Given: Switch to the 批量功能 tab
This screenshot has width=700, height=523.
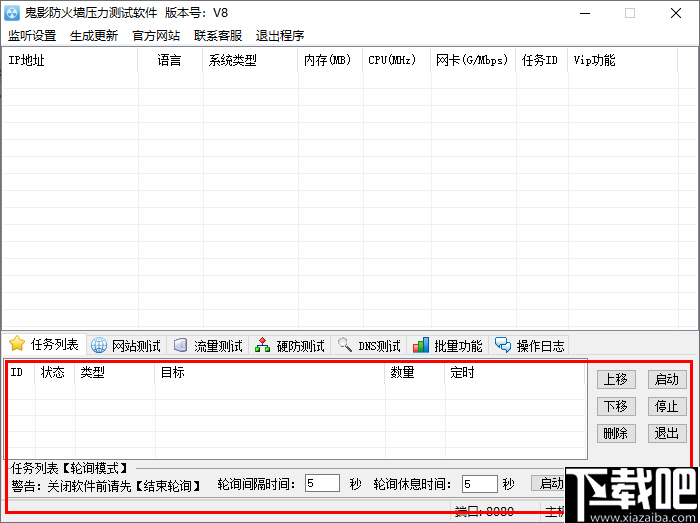Looking at the screenshot, I should [448, 345].
